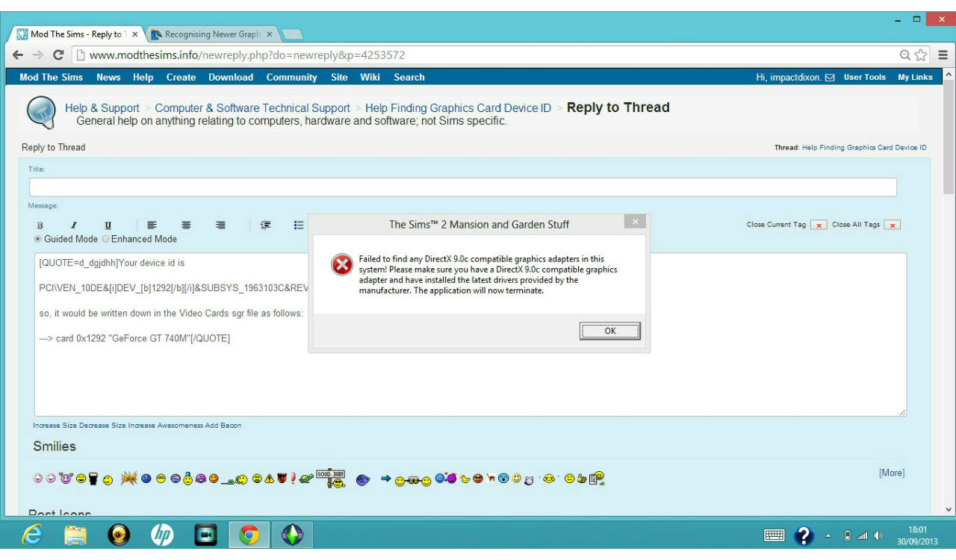Open the Wiki menu item
Viewport: 956px width, 560px height.
pyautogui.click(x=370, y=77)
